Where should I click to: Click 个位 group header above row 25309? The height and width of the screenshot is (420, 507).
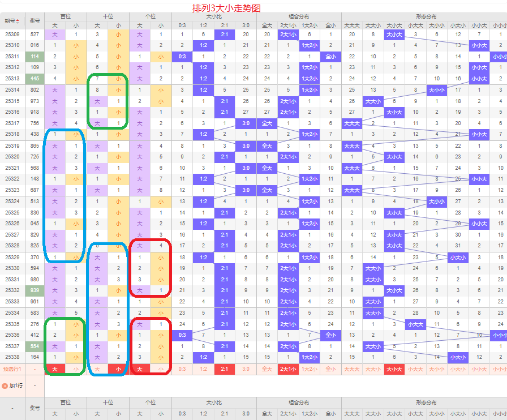click(151, 16)
